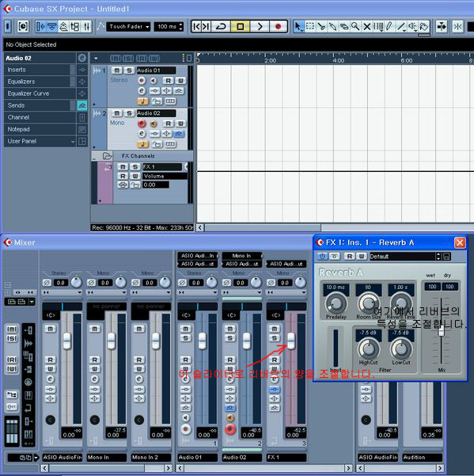Viewport: 474px width, 476px height.
Task: Click the 100 ms return time stepper
Action: (x=181, y=27)
